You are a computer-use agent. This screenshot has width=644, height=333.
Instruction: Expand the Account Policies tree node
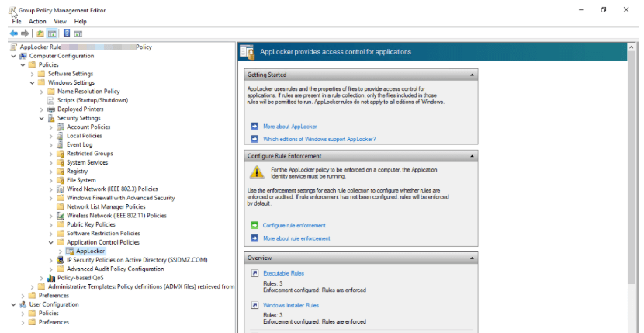pyautogui.click(x=51, y=127)
